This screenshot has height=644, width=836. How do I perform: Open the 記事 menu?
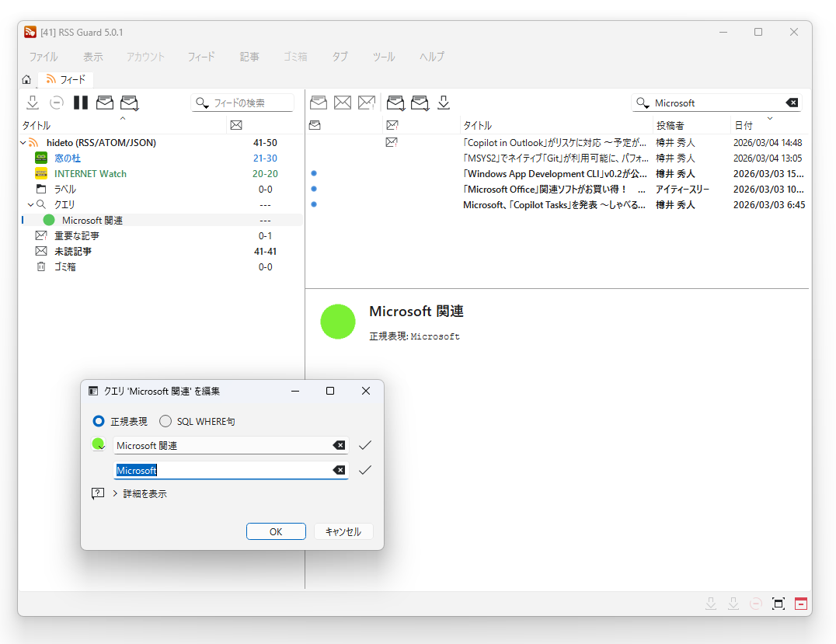click(x=249, y=57)
